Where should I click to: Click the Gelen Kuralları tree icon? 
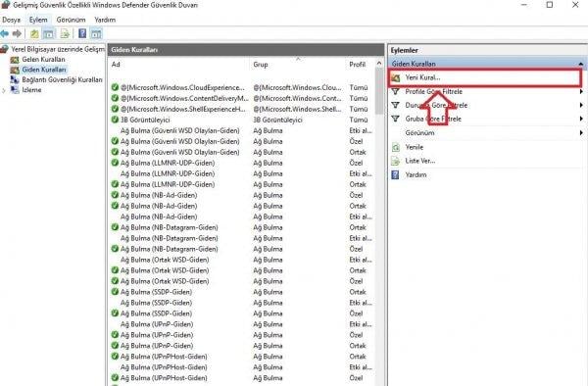point(15,60)
